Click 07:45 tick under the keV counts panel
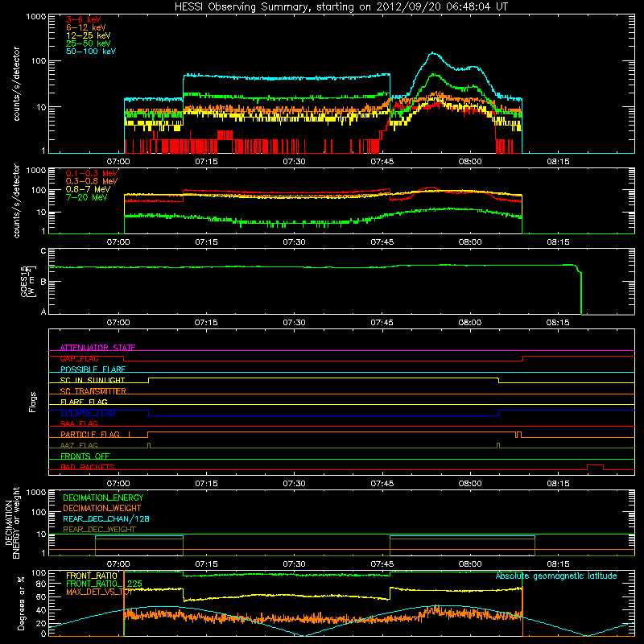The image size is (644, 644). 382,162
